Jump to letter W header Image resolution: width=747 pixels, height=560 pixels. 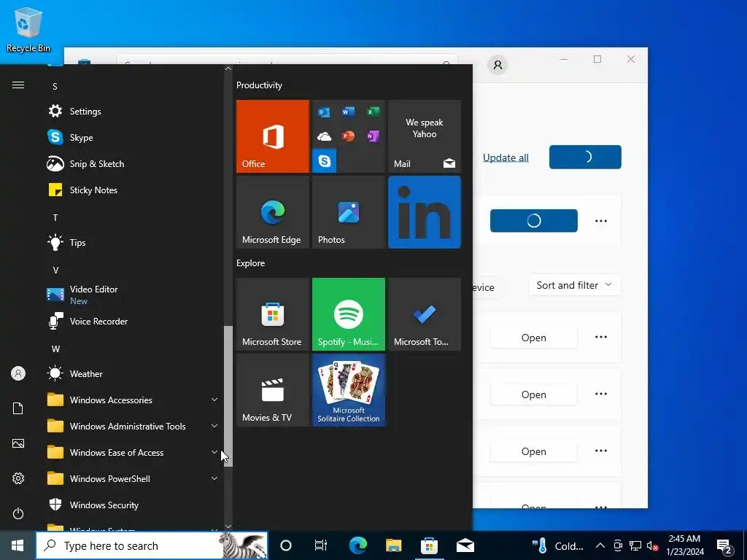(55, 349)
